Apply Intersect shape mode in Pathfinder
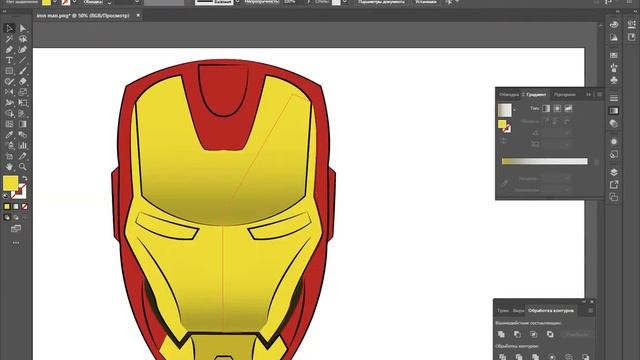The height and width of the screenshot is (360, 640). click(x=533, y=334)
